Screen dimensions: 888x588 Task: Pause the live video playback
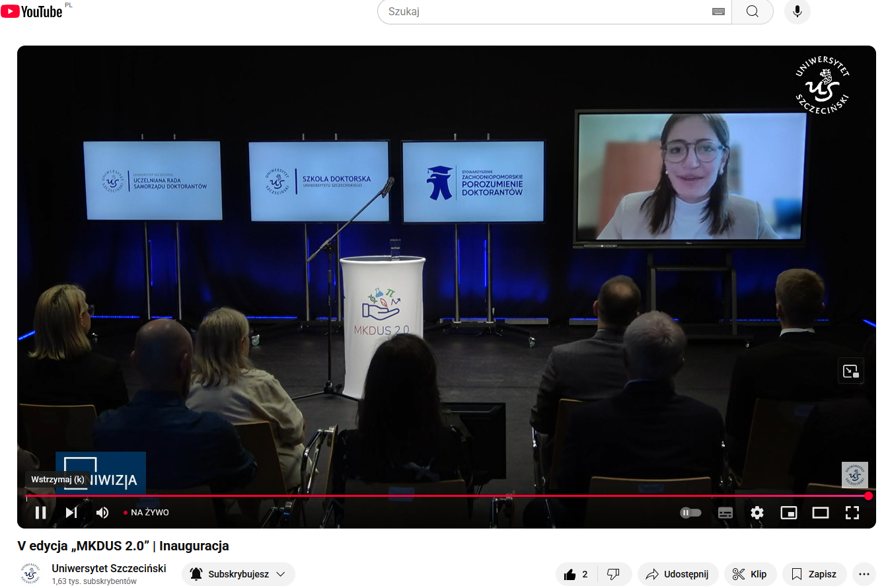[40, 513]
